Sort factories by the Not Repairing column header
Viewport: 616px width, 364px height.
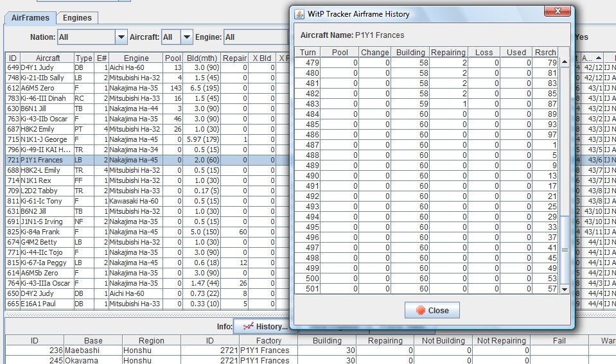(x=501, y=340)
